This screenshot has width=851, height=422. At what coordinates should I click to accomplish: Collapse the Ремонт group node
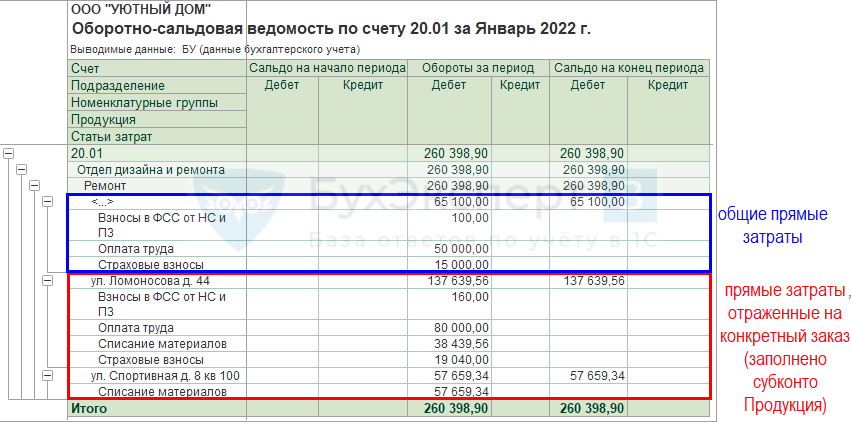pos(34,186)
